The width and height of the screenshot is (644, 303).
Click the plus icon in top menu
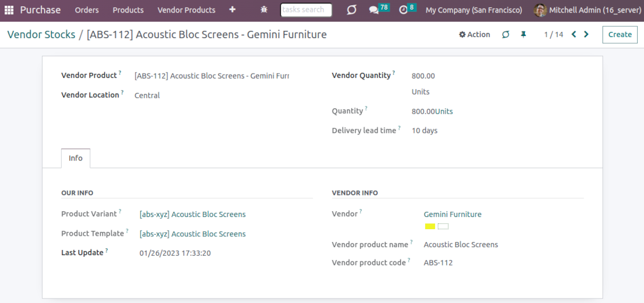pos(232,10)
